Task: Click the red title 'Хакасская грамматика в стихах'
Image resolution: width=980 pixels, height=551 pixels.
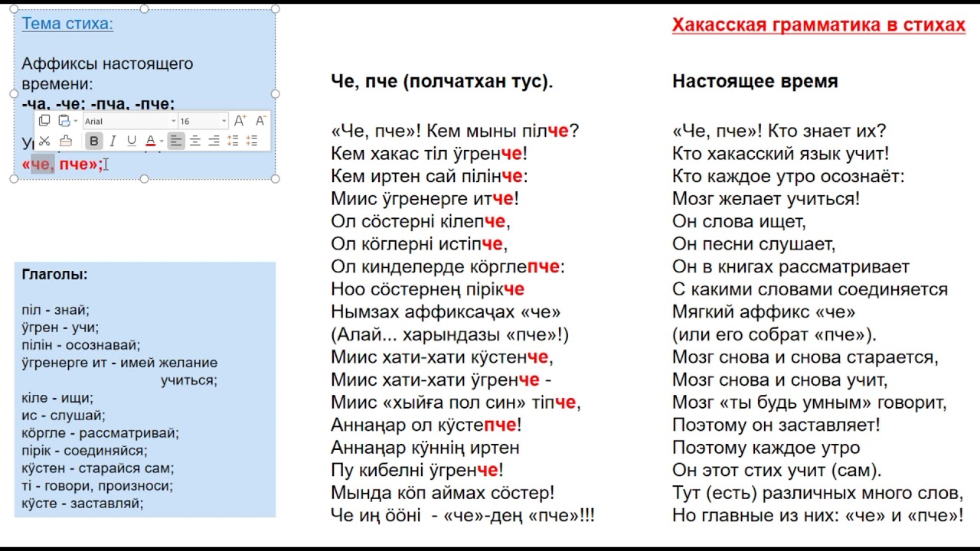Action: point(818,25)
